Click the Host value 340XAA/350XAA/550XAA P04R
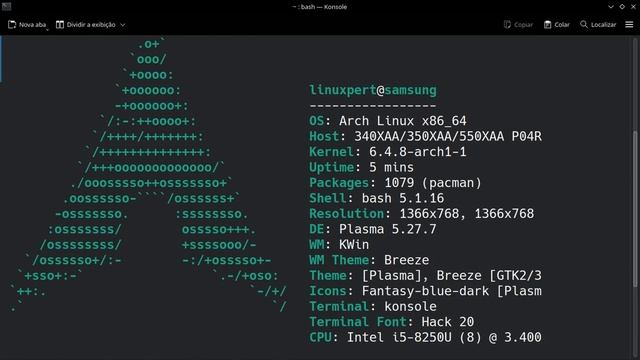This screenshot has width=640, height=360. tap(448, 136)
